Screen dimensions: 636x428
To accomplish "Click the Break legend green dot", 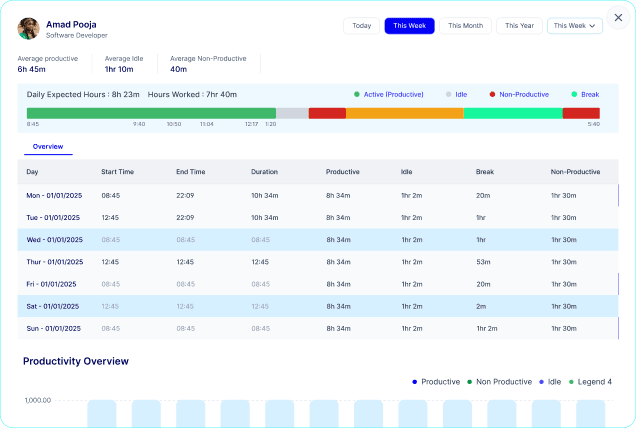I will [x=574, y=94].
